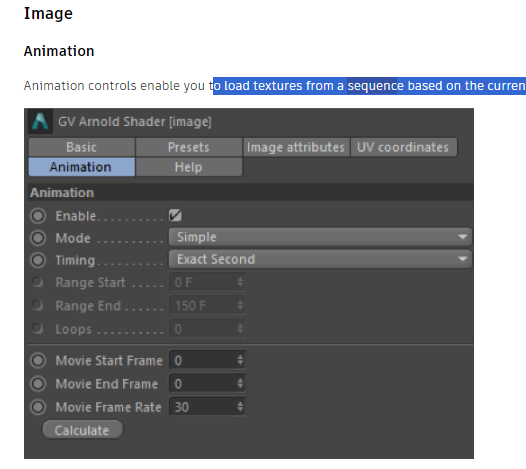
Task: Click the Movie Frame Rate field
Action: tap(207, 407)
